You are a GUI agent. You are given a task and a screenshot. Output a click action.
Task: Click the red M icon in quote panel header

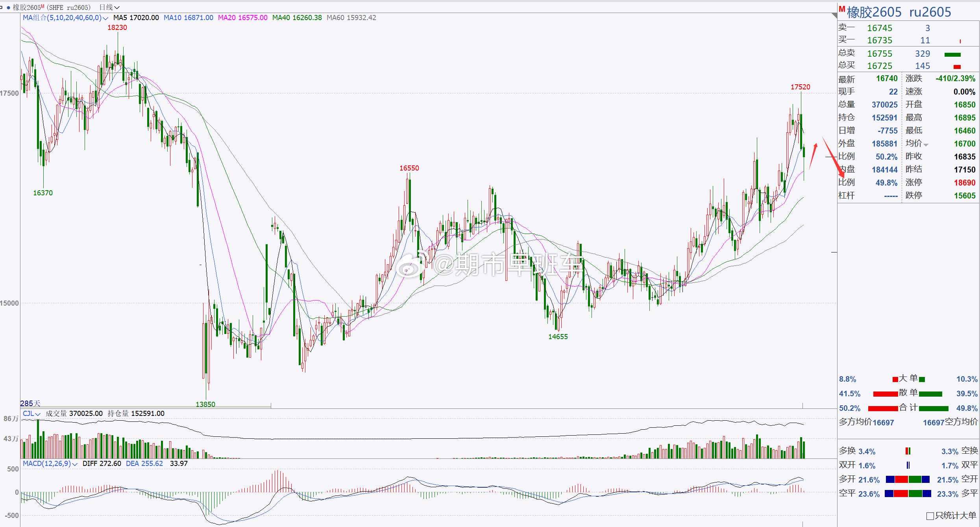(x=842, y=9)
